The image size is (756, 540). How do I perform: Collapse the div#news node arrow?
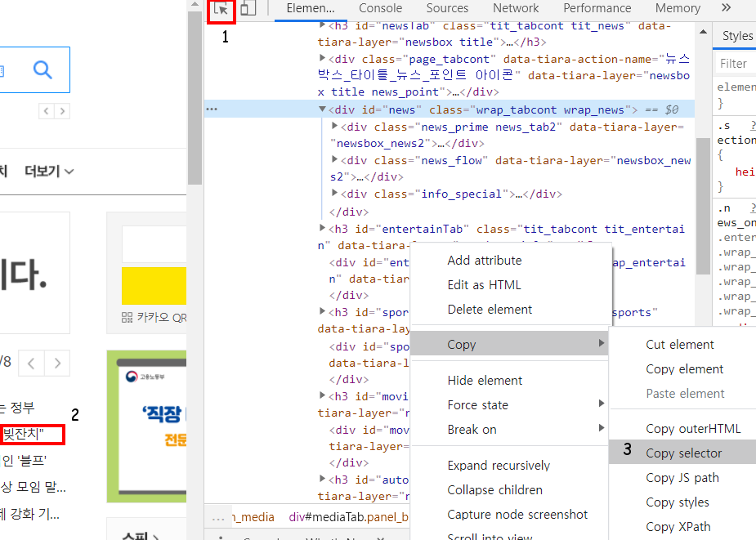pos(322,109)
